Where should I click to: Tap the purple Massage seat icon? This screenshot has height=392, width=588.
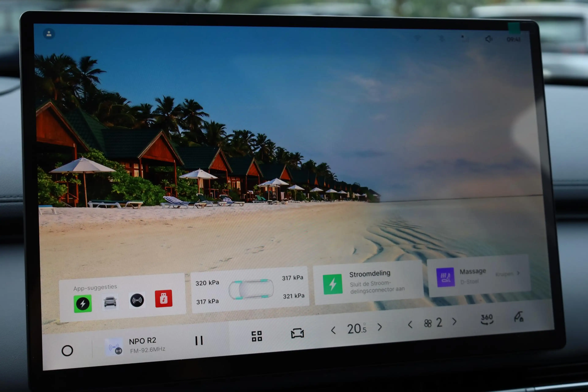coord(445,277)
